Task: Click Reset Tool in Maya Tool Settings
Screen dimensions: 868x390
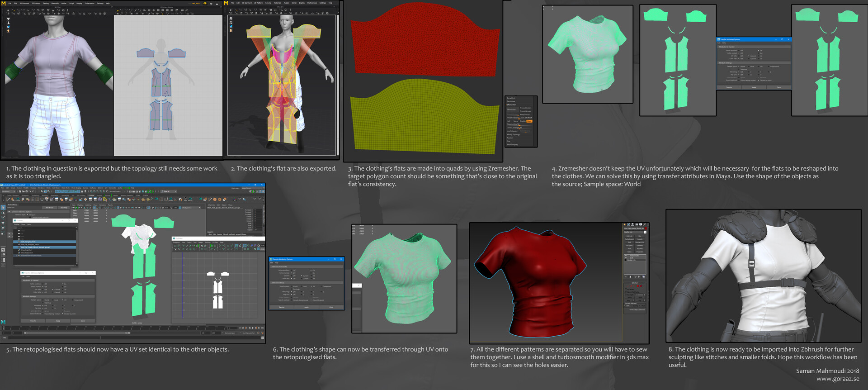Action: (x=50, y=208)
